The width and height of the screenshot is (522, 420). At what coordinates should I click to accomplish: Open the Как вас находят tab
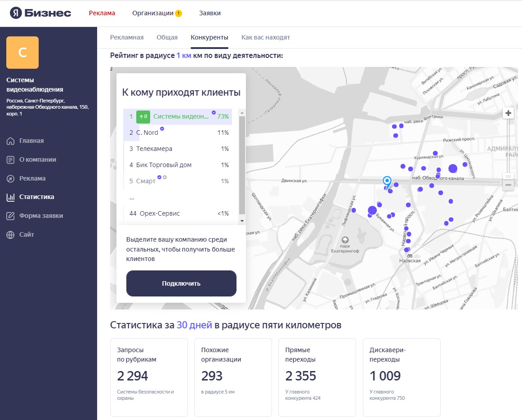[x=265, y=37]
